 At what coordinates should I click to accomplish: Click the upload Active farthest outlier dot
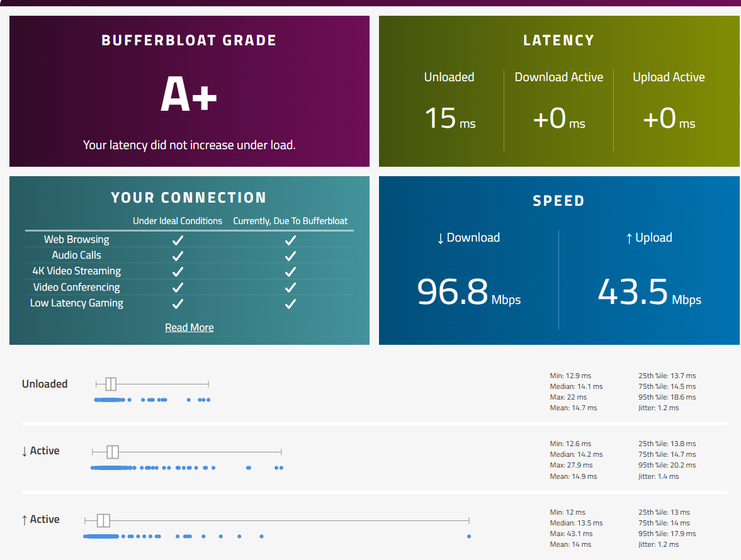[469, 536]
